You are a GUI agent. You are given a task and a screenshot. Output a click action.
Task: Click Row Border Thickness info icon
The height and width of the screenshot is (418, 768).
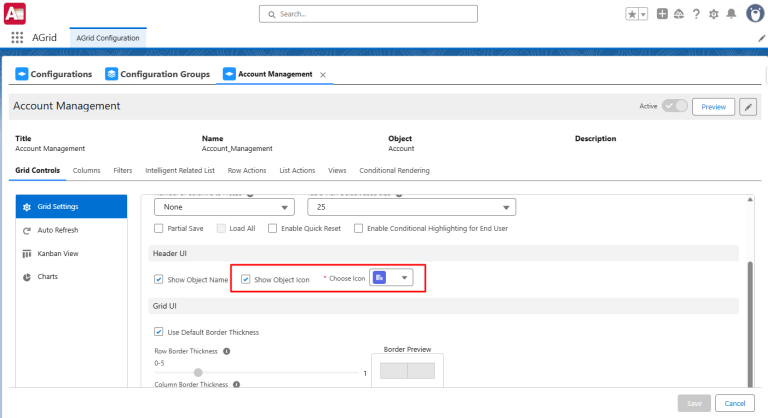pos(226,351)
